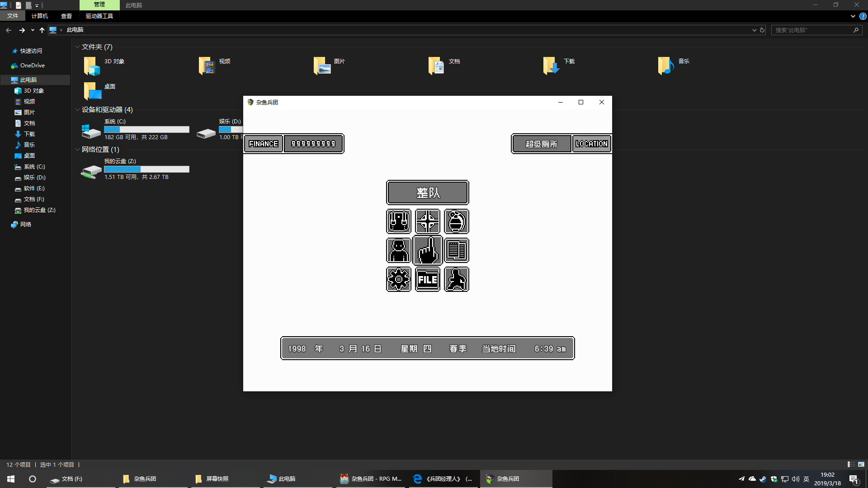This screenshot has height=488, width=868.
Task: Open the armor vest equipment icon
Action: 399,221
